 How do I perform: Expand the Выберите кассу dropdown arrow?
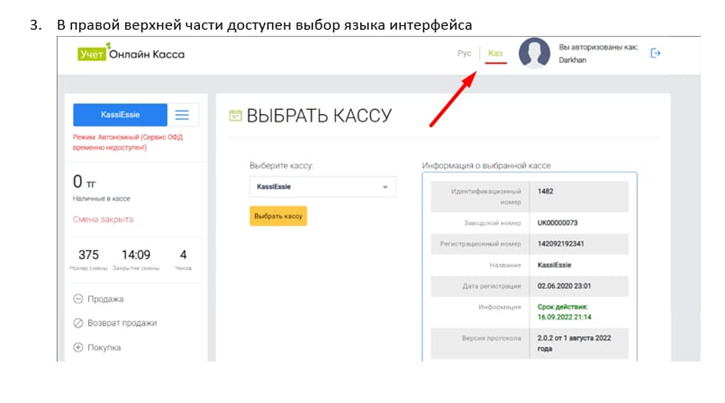click(x=385, y=187)
